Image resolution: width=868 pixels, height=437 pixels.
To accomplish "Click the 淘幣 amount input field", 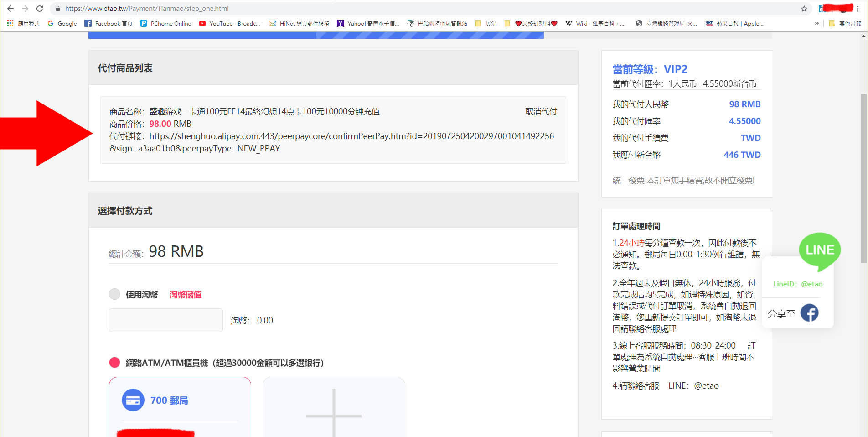I will coord(166,320).
